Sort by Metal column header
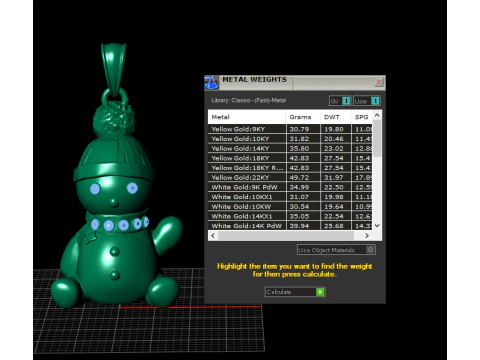480x360 pixels. point(247,117)
